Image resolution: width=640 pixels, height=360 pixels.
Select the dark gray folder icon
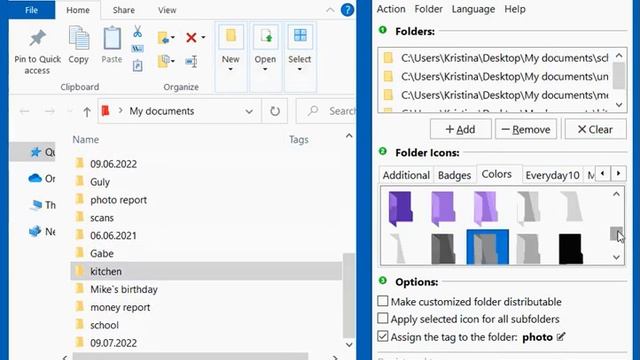tap(443, 248)
